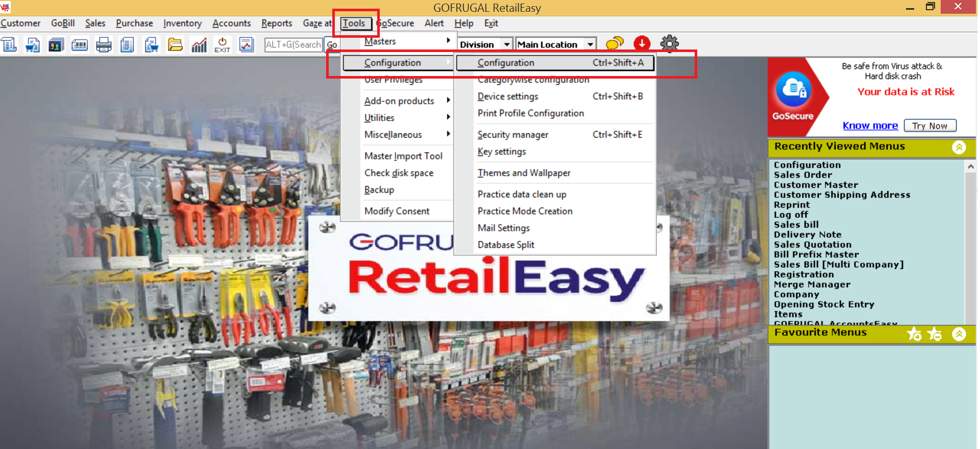The height and width of the screenshot is (449, 980).
Task: Click the barcode label toolbar icon
Action: click(80, 44)
